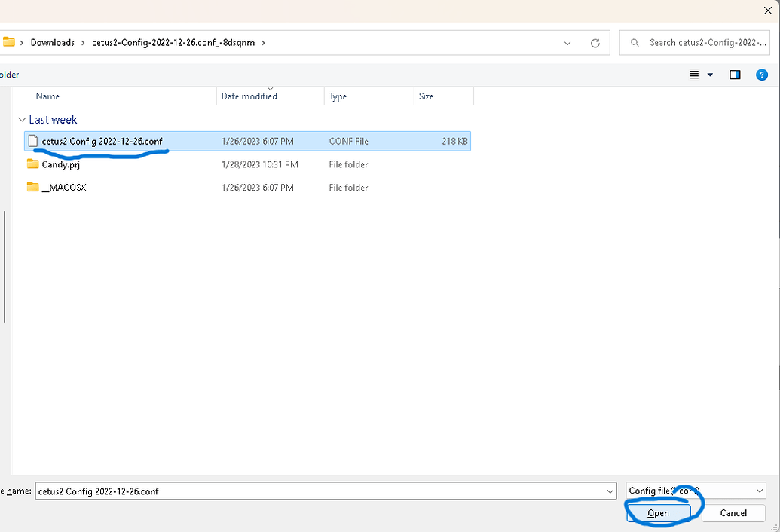Click the __MACOSX folder icon
Image resolution: width=780 pixels, height=532 pixels.
tap(32, 188)
